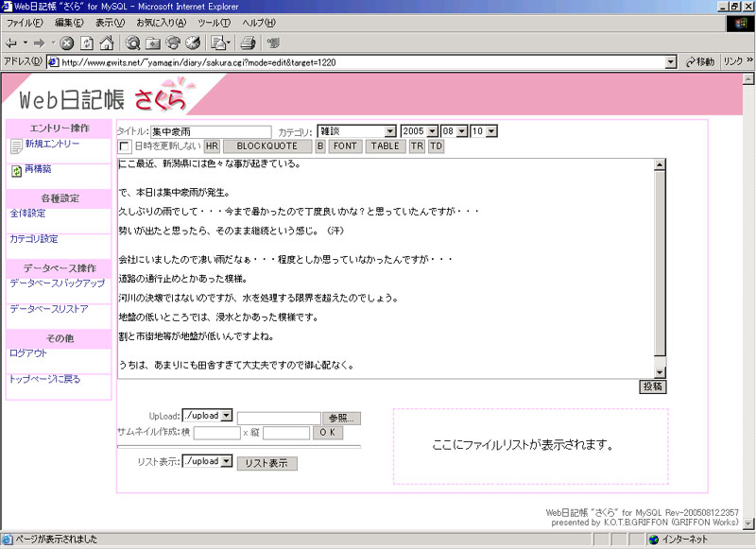Go to the Home page icon
Image resolution: width=756 pixels, height=549 pixels.
tap(107, 43)
